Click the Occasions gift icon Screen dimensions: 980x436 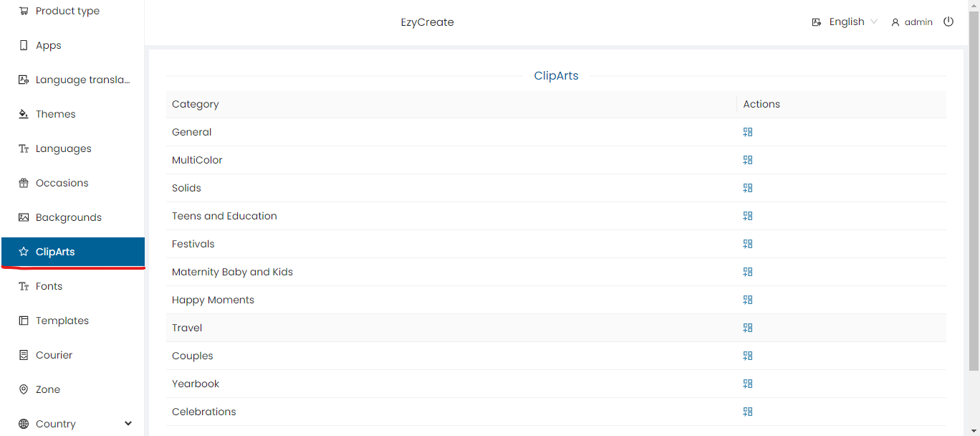tap(24, 183)
